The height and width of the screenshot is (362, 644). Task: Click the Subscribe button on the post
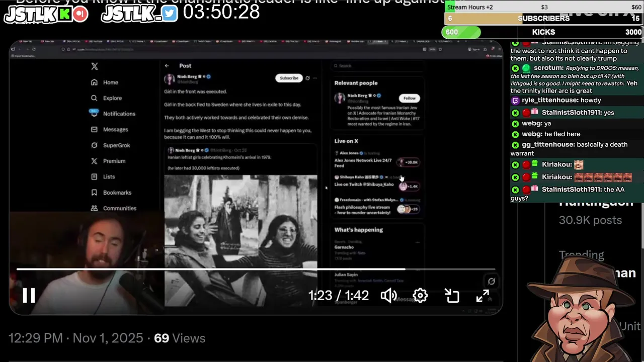coord(289,78)
